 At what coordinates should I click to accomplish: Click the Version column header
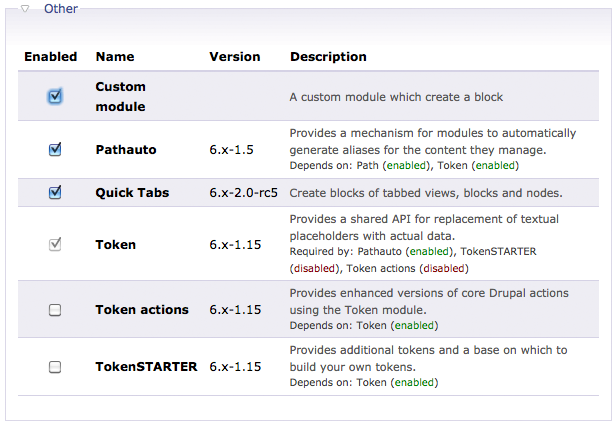[x=234, y=57]
